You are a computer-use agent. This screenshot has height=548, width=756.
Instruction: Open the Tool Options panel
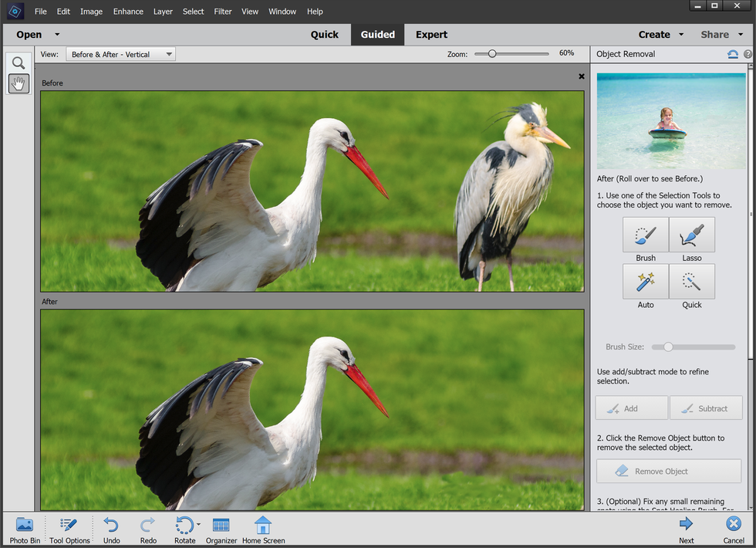69,529
